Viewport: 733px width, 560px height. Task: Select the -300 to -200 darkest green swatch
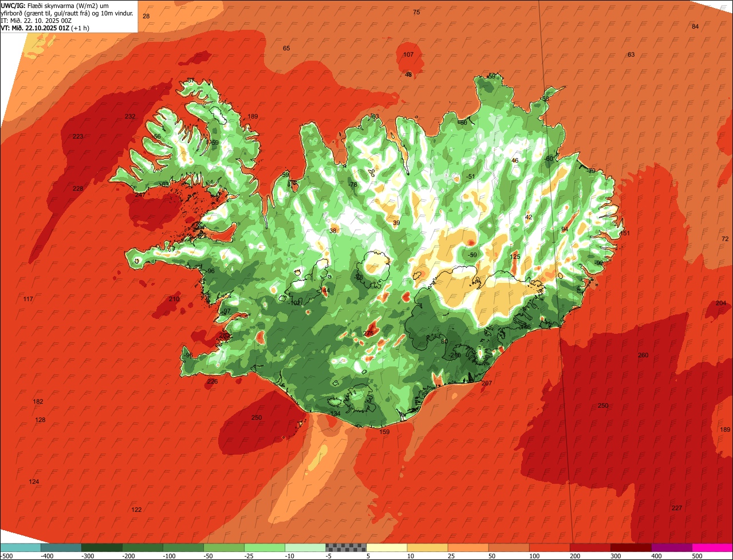102,547
